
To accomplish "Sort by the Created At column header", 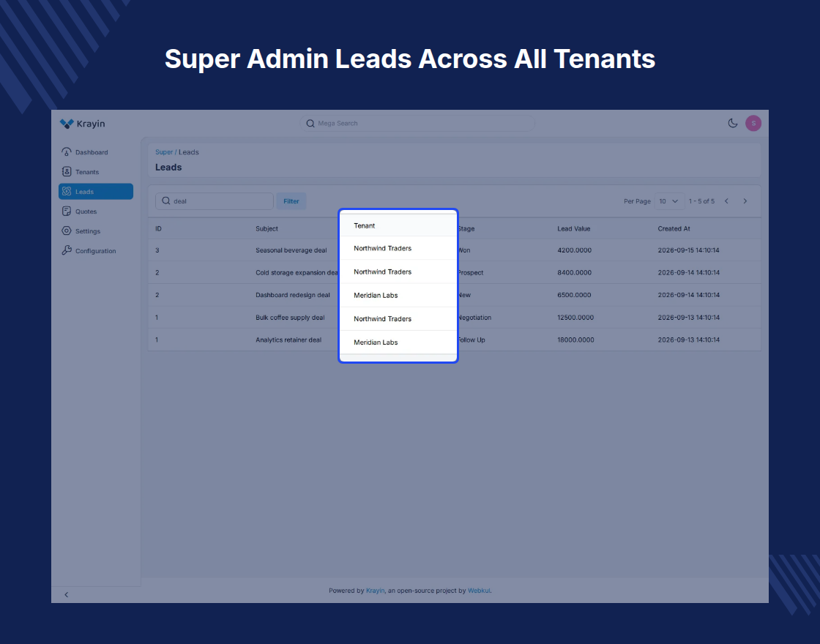I will click(674, 228).
